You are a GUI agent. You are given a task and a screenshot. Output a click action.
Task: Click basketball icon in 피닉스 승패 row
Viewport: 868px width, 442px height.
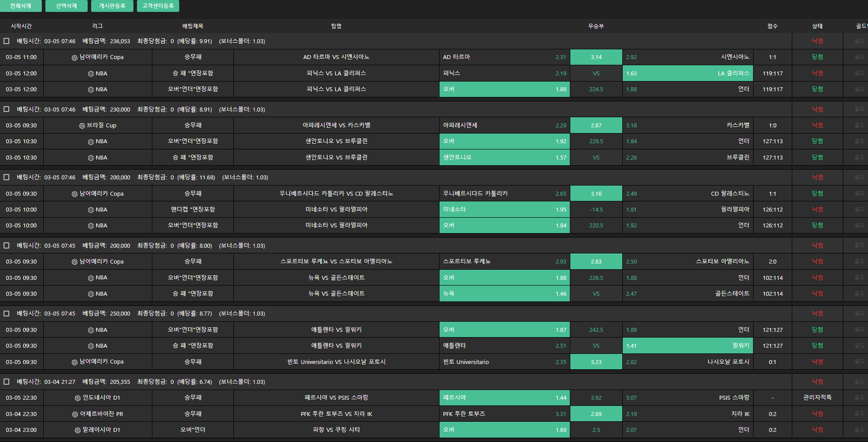(x=91, y=74)
